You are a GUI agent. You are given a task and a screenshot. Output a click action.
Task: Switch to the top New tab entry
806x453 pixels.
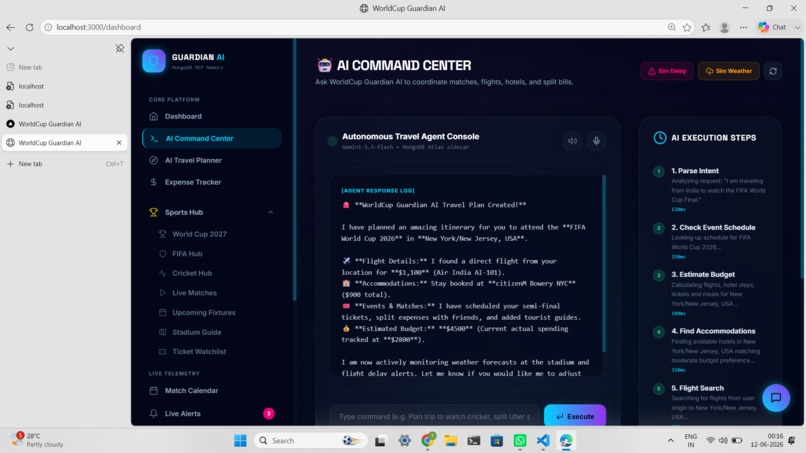65,67
